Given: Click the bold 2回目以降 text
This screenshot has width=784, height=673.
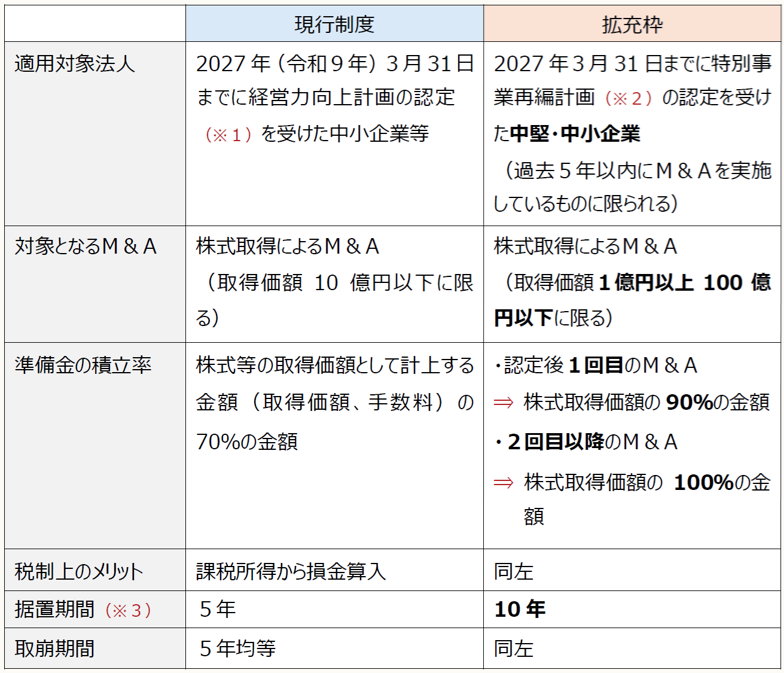Looking at the screenshot, I should point(556,441).
